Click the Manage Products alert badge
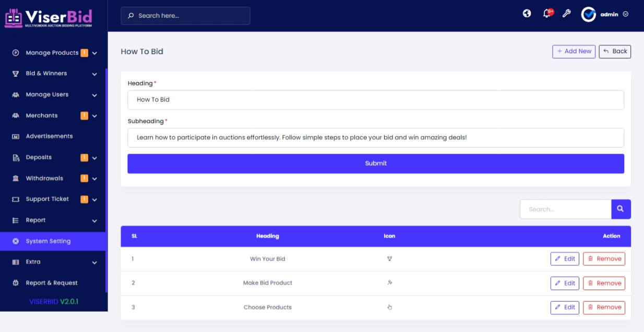The width and height of the screenshot is (644, 332). click(85, 53)
